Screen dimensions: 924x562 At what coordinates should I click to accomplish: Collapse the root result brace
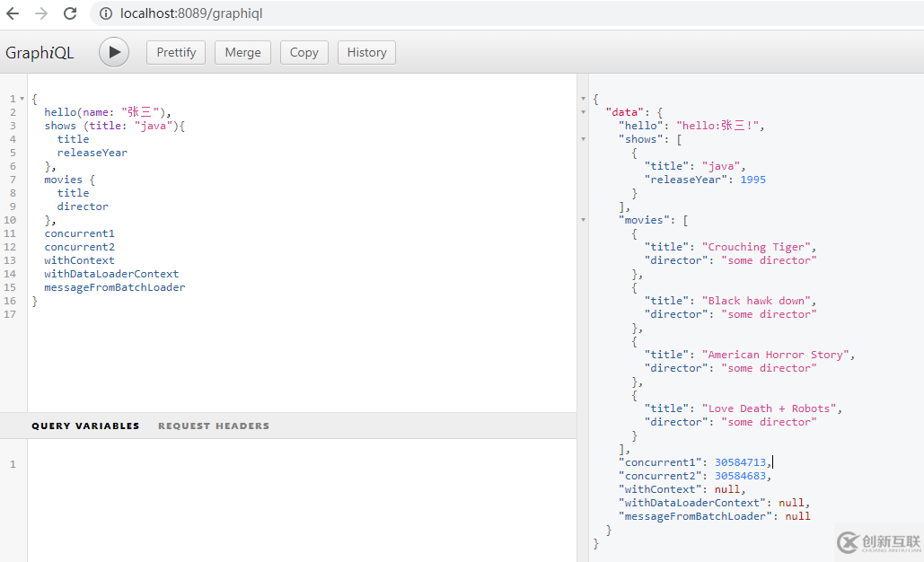point(584,99)
